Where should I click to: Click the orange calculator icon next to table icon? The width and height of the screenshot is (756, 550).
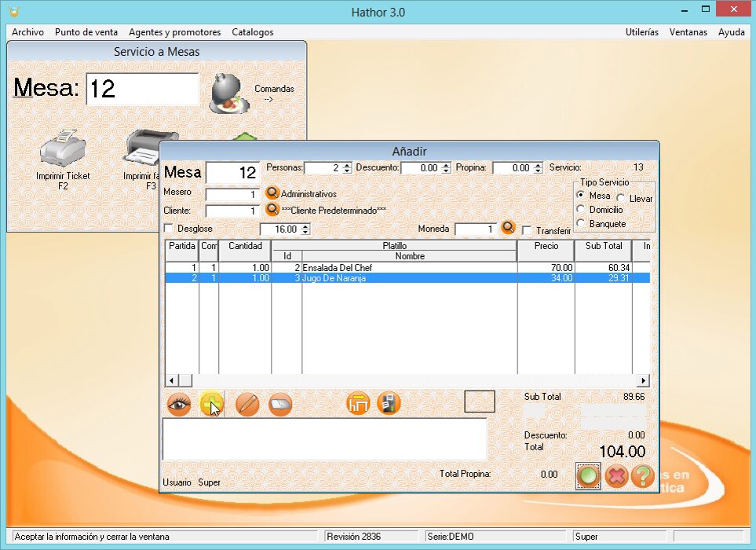click(389, 403)
